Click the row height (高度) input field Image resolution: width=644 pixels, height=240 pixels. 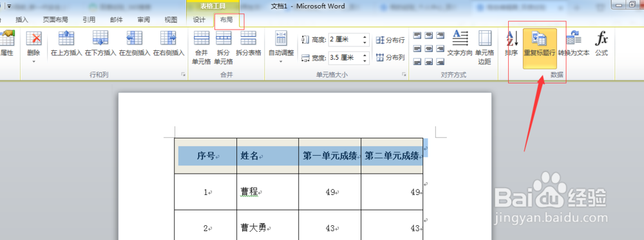344,40
